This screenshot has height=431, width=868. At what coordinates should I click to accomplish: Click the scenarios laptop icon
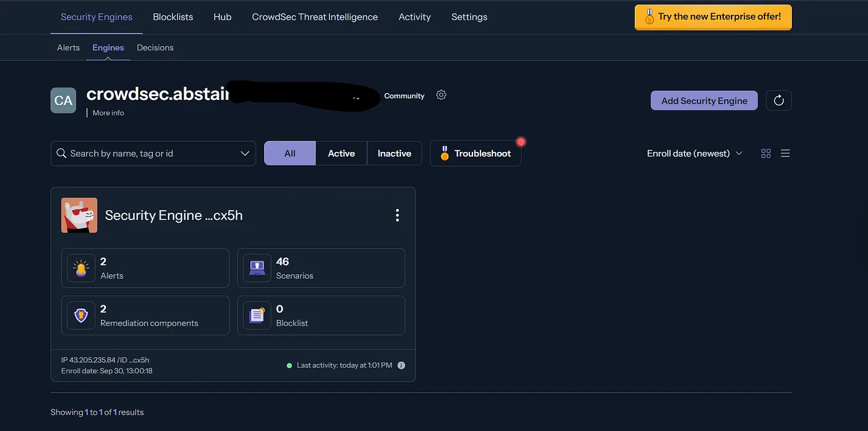pos(257,268)
